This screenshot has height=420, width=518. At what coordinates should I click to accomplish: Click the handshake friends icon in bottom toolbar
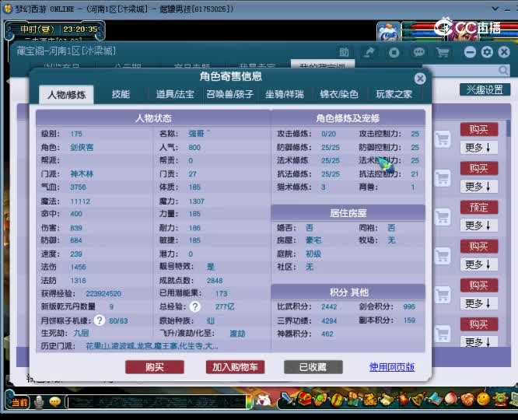(467, 400)
